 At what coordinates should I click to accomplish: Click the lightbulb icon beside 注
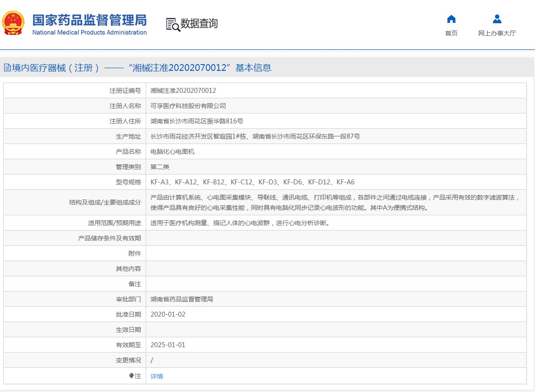coord(131,376)
